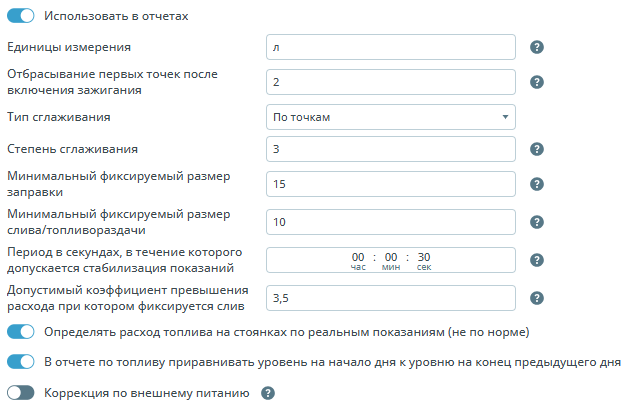Open help for минимальный размер заправки
The width and height of the screenshot is (632, 406).
coord(536,184)
